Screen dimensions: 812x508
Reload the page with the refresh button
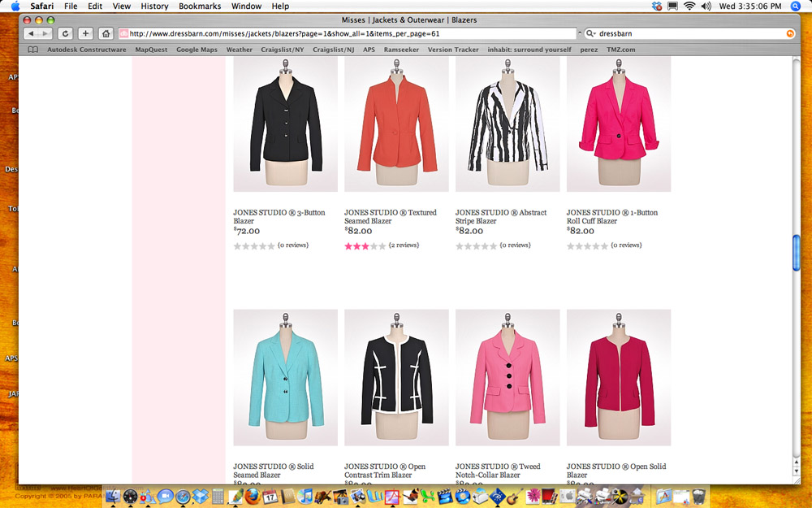pyautogui.click(x=65, y=33)
